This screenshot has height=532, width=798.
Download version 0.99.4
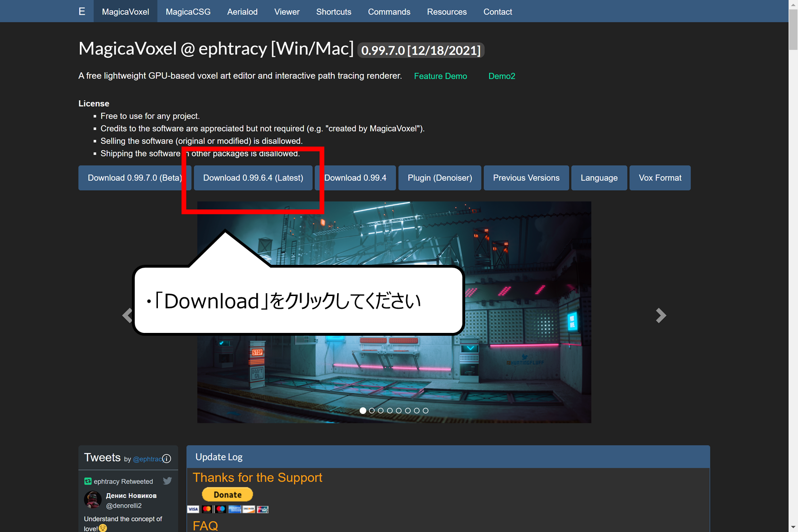click(356, 178)
